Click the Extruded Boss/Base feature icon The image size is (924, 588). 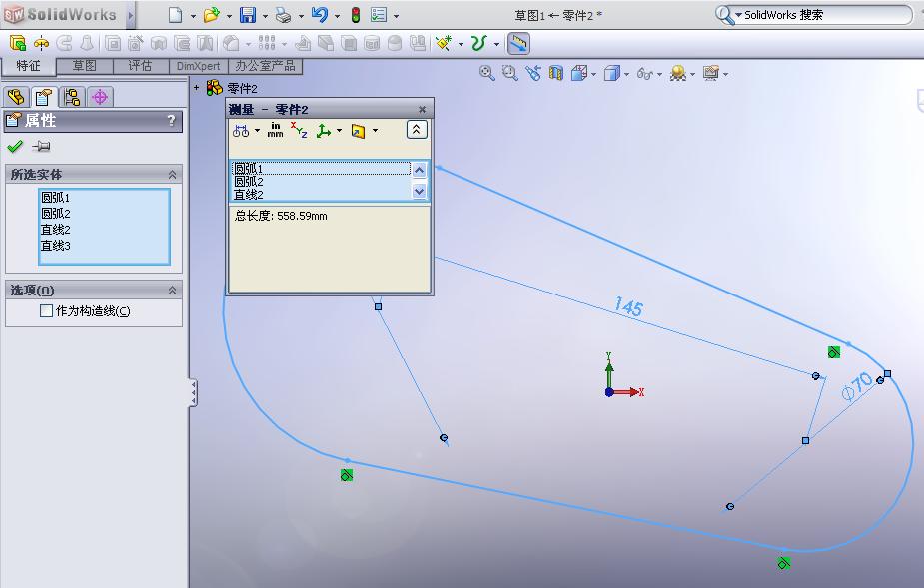[x=18, y=43]
